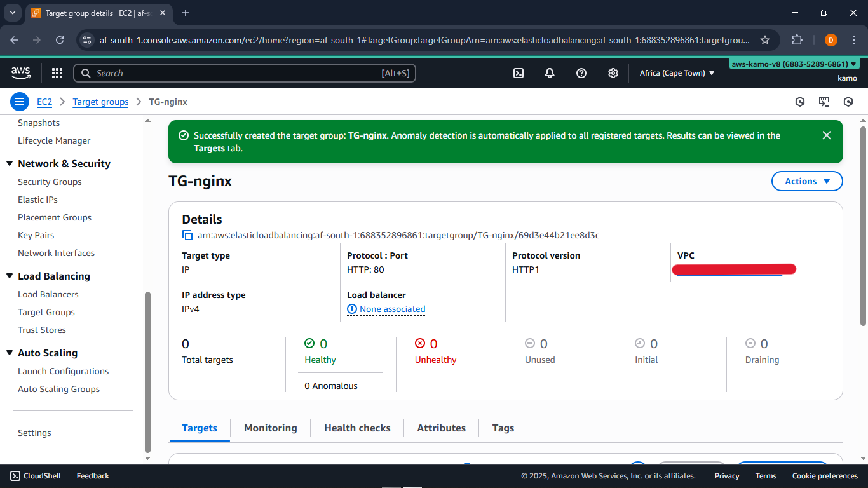Click the AWS console search field
This screenshot has height=488, width=868.
245,73
